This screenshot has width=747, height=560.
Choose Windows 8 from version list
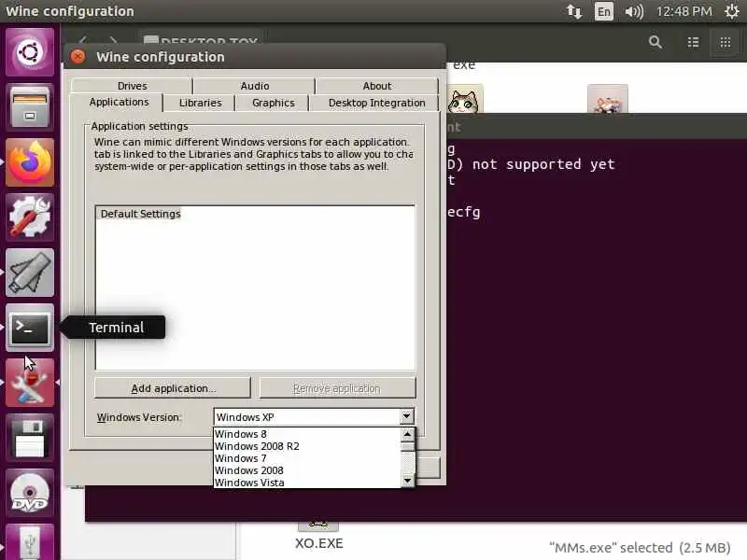[x=307, y=434]
